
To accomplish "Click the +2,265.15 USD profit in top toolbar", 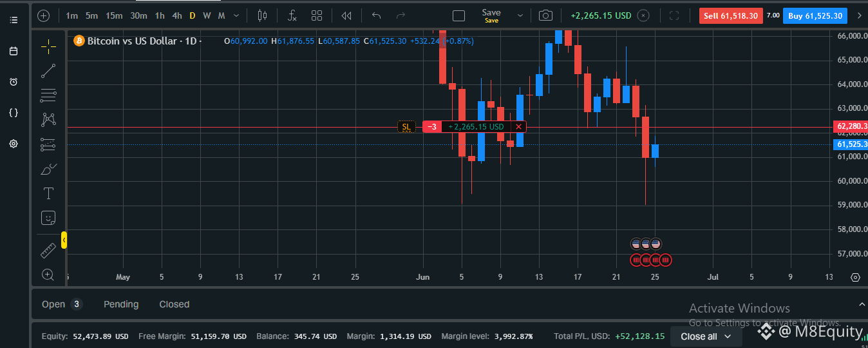I will pos(601,15).
